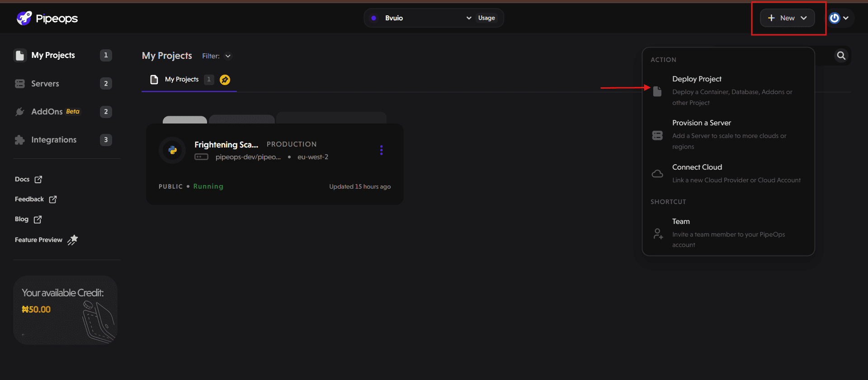The width and height of the screenshot is (868, 380).
Task: Open Feedback external link icon
Action: point(53,199)
